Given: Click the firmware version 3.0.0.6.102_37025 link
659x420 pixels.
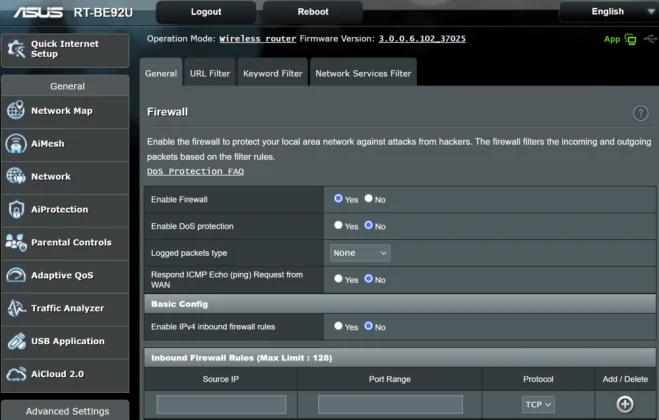Looking at the screenshot, I should coord(422,39).
